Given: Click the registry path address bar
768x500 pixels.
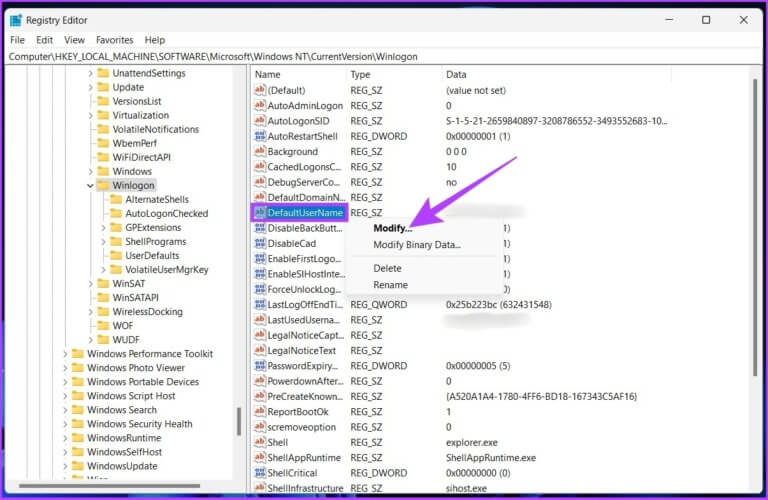Looking at the screenshot, I should tap(384, 57).
